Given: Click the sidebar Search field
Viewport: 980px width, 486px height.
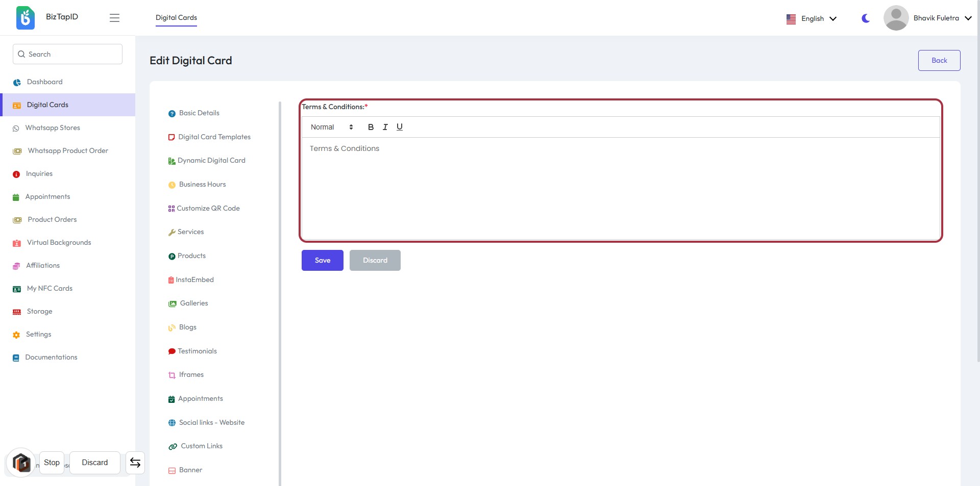Looking at the screenshot, I should coord(67,54).
